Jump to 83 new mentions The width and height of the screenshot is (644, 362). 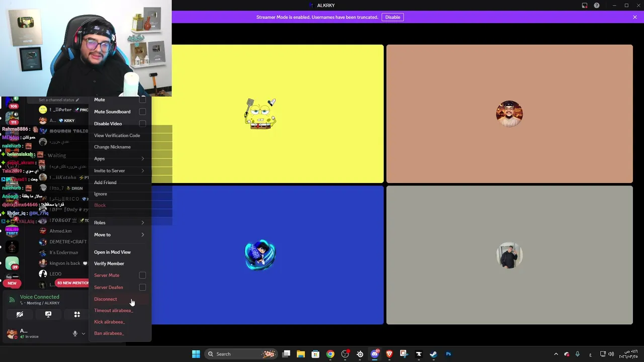(72, 283)
